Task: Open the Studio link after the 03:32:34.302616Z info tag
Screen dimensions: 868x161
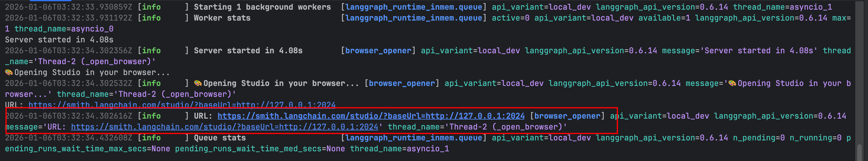Action: [x=371, y=116]
